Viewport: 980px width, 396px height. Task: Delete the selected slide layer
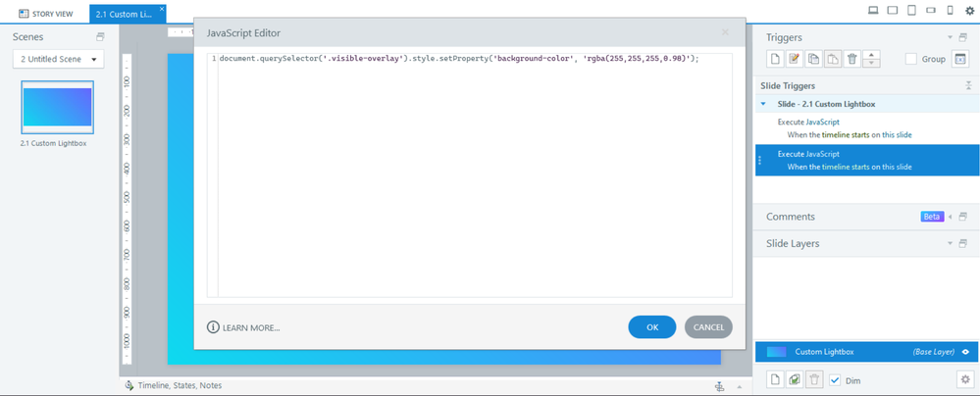[813, 379]
